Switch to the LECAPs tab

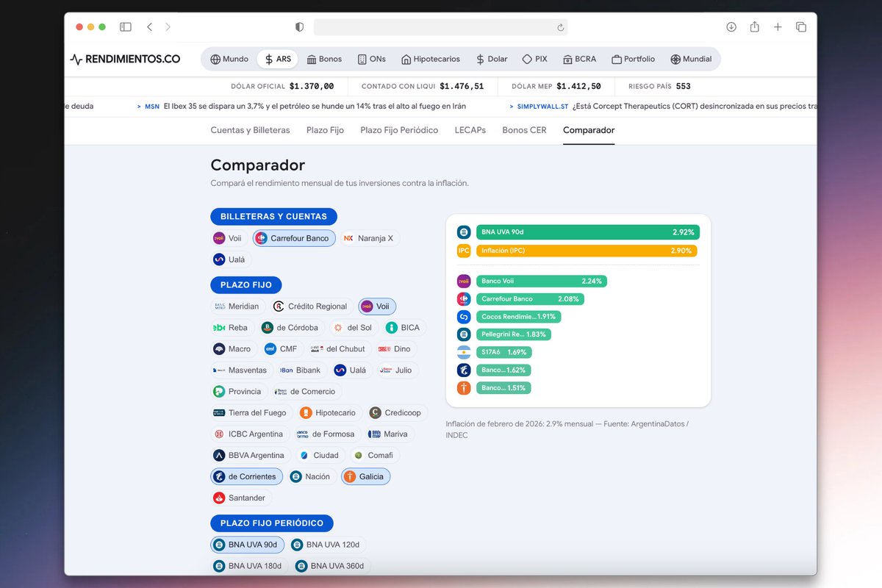coord(470,130)
